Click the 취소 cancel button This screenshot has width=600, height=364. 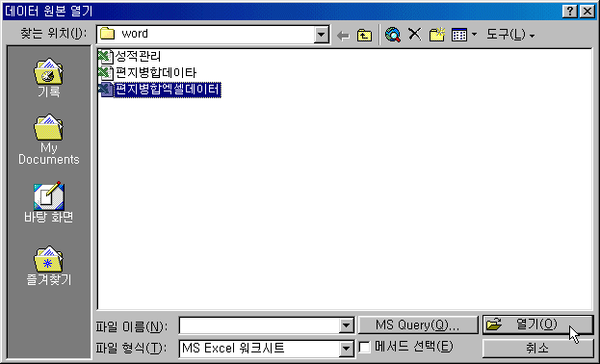click(x=537, y=349)
